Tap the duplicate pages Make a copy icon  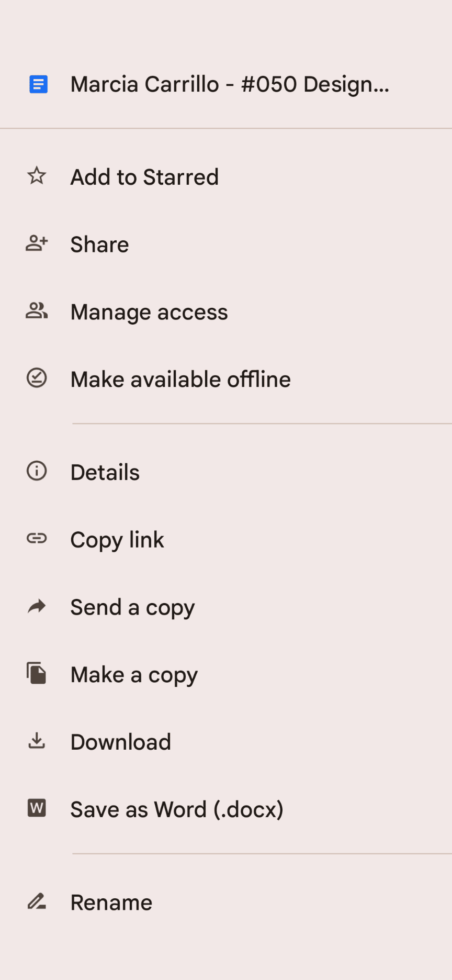[x=37, y=673]
